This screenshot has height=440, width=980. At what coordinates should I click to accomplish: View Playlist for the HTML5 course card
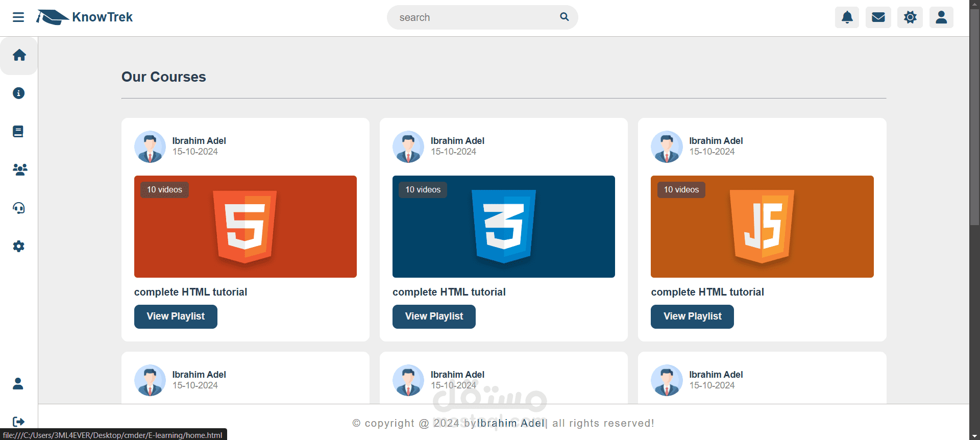tap(176, 316)
